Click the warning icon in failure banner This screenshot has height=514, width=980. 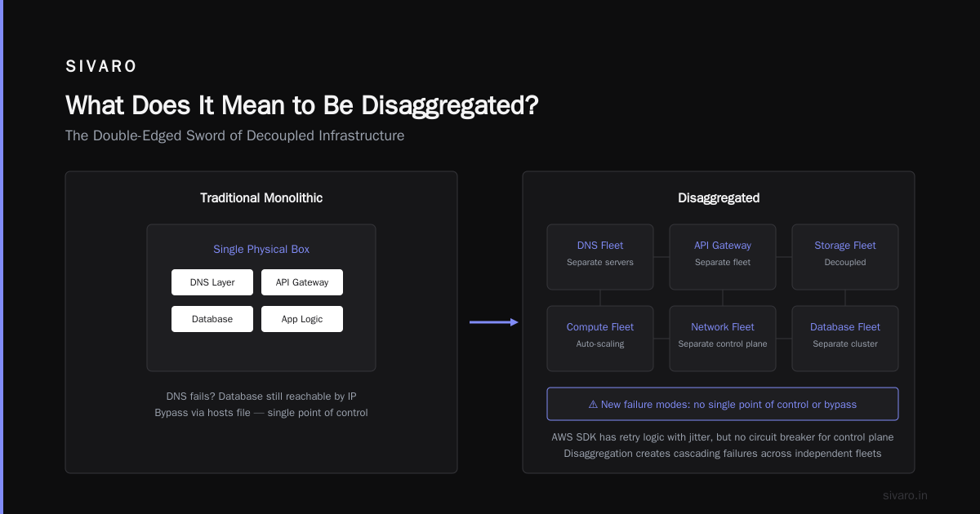coord(593,404)
